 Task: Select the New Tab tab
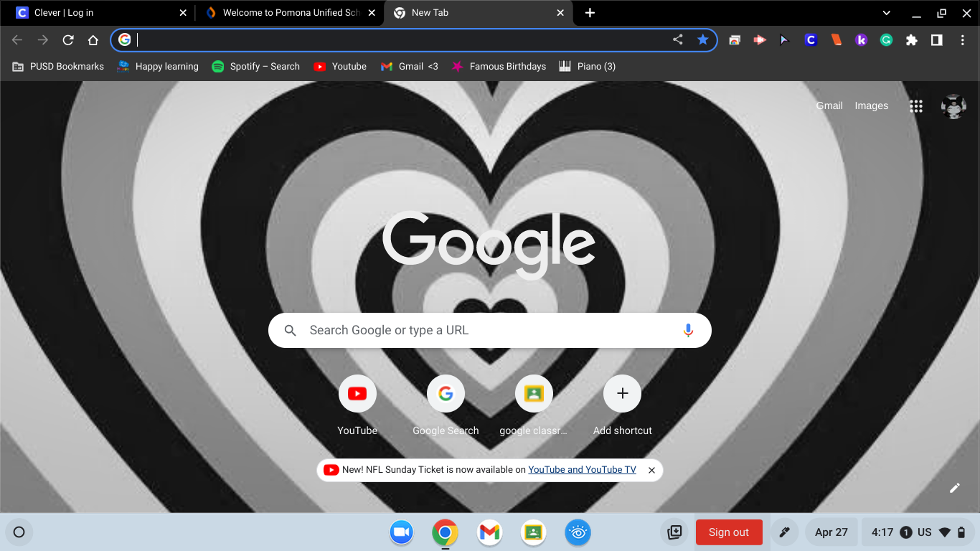[x=478, y=13]
